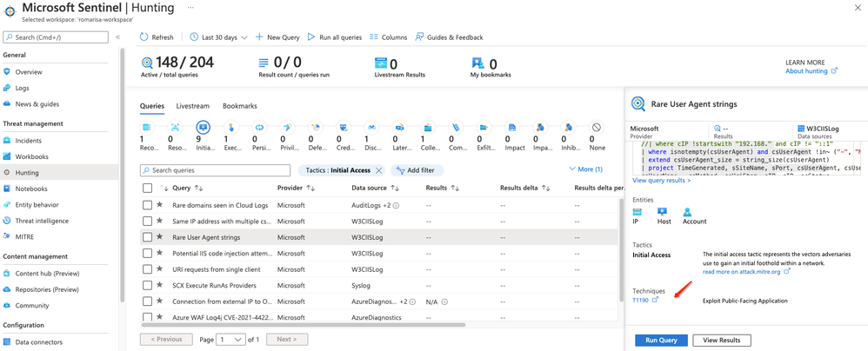The height and width of the screenshot is (351, 868).
Task: Check Rare domains seen in Cloud Logs row
Action: pyautogui.click(x=147, y=205)
